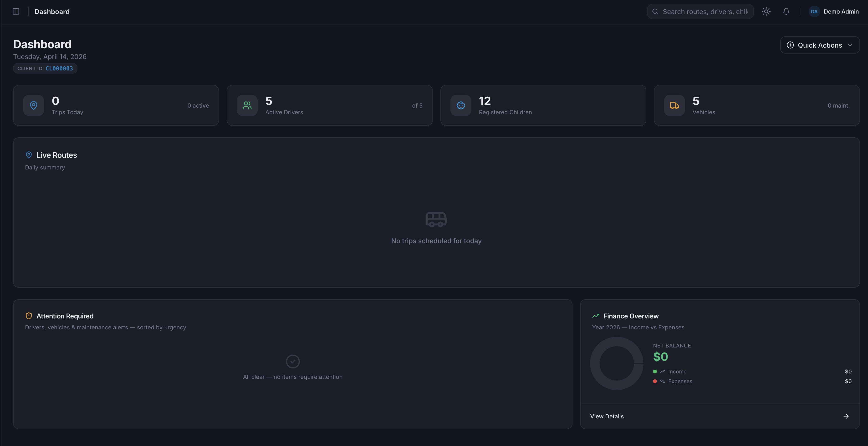Switch theme using the sun icon
The width and height of the screenshot is (868, 446).
pos(766,11)
